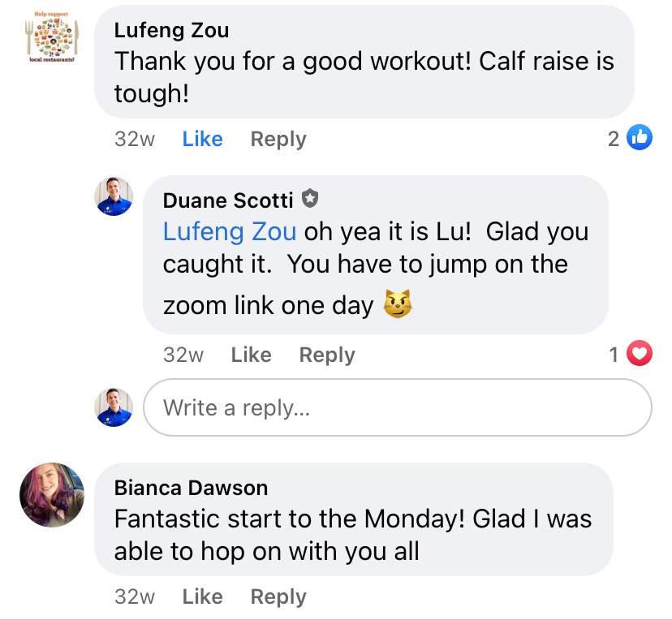Click the Lufeng Zou commenter name
Image resolution: width=672 pixels, height=620 pixels.
(x=171, y=30)
